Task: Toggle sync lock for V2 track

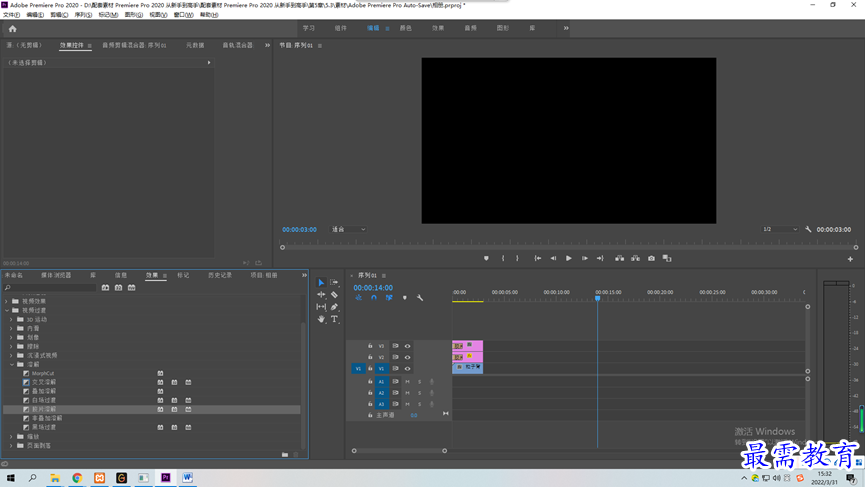Action: tap(395, 357)
